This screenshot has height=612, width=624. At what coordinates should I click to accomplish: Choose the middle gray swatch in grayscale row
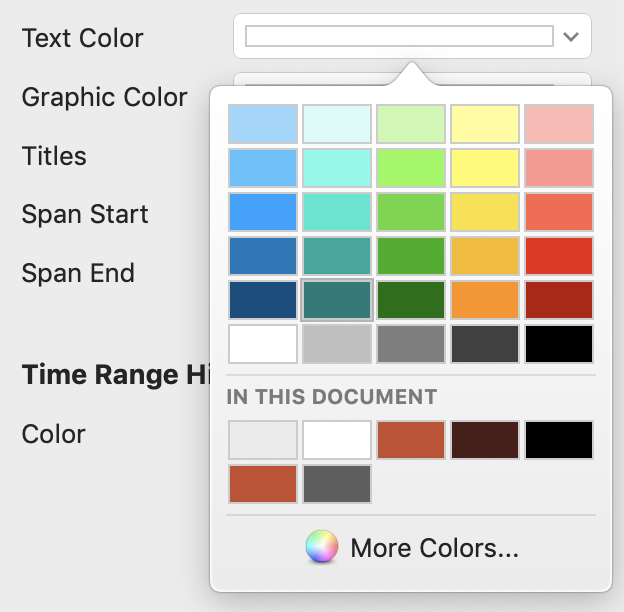[x=411, y=344]
